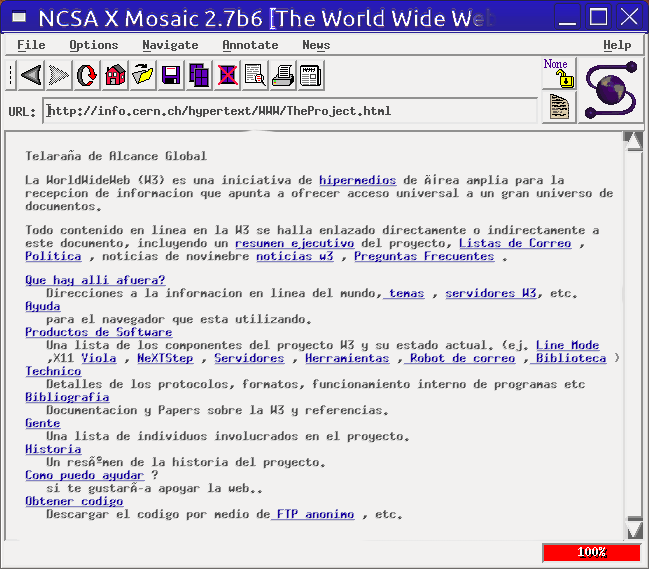The height and width of the screenshot is (569, 649).
Task: Save document with floppy disk icon
Action: pos(171,75)
